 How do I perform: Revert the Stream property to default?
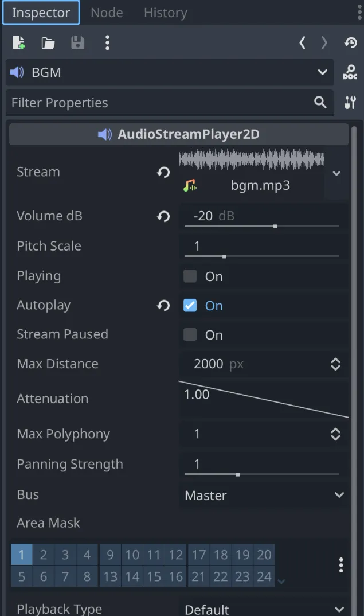pyautogui.click(x=164, y=172)
